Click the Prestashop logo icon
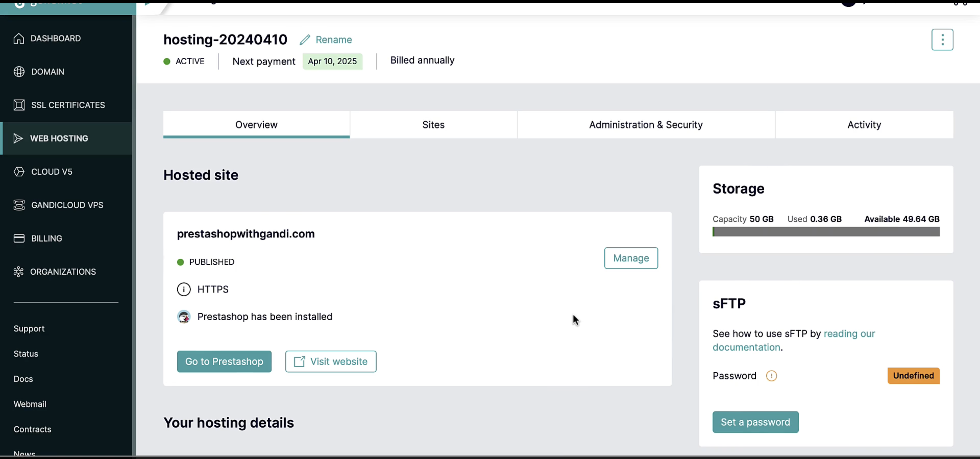This screenshot has height=459, width=980. [x=184, y=317]
